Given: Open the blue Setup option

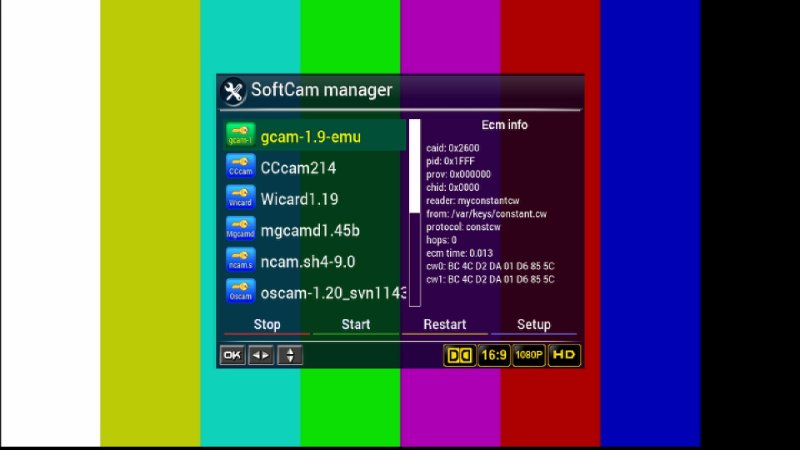Looking at the screenshot, I should pyautogui.click(x=534, y=325).
